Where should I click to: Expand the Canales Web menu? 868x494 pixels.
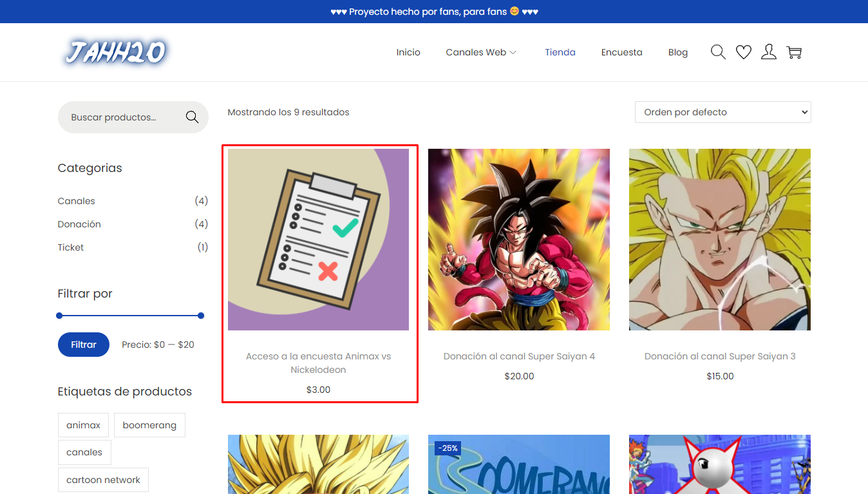click(481, 52)
